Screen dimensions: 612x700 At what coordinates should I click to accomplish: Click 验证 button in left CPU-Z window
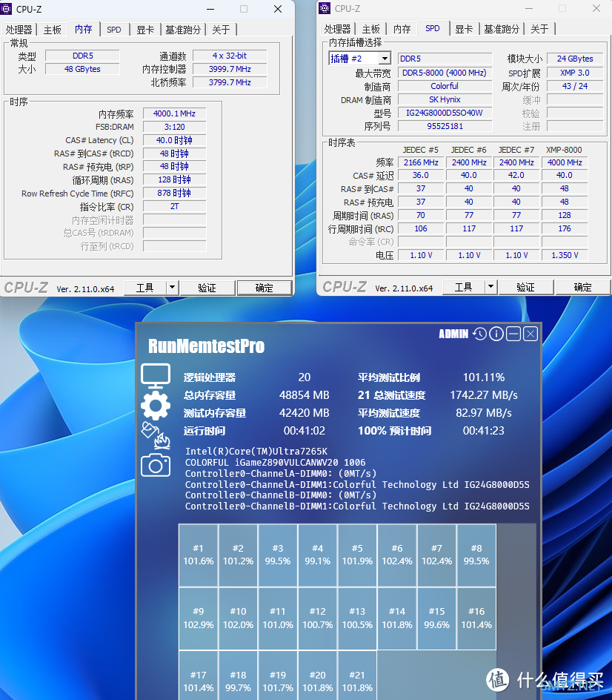(x=207, y=288)
